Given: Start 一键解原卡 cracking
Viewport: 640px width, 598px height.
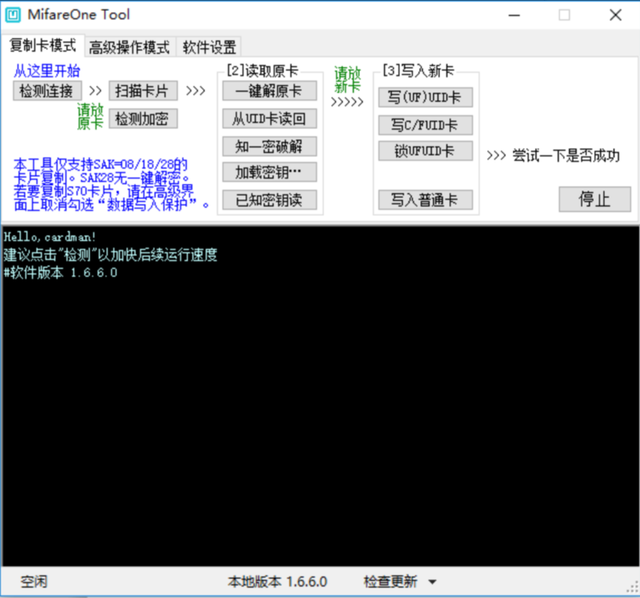Looking at the screenshot, I should (x=269, y=91).
